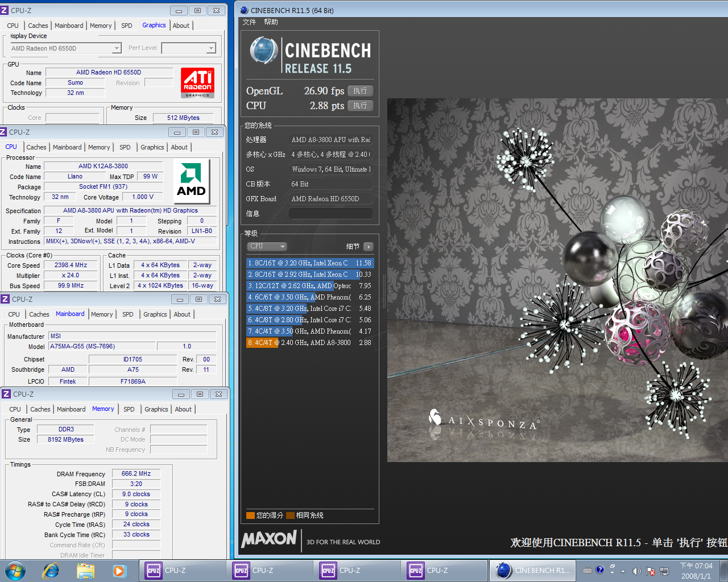Image resolution: width=728 pixels, height=582 pixels.
Task: Select ranking row 5 Intel Core i7 5.48
Action: click(310, 309)
